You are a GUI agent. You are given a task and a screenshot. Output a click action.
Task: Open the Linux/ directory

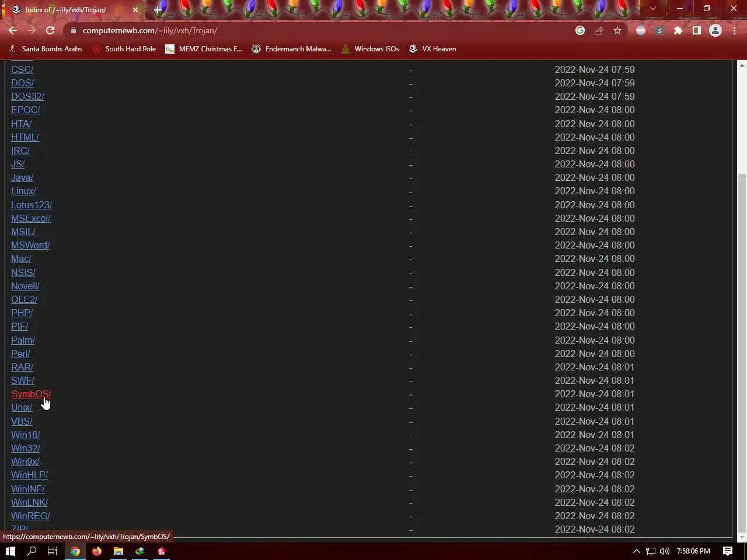point(23,191)
